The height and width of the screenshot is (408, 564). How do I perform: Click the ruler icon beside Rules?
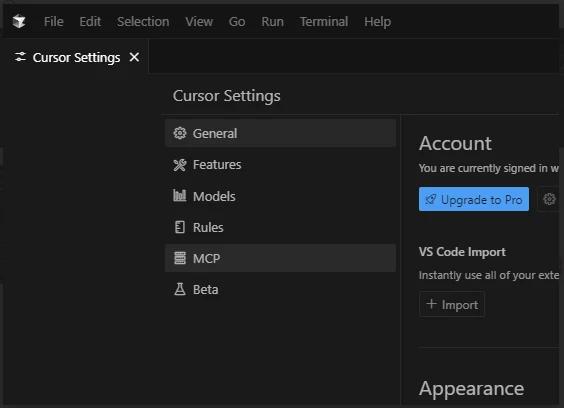tap(179, 227)
